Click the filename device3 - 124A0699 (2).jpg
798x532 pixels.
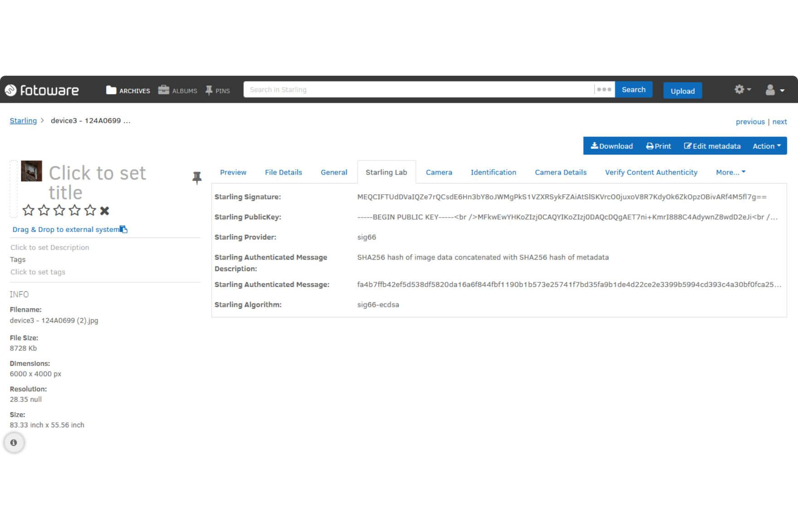[x=54, y=320]
